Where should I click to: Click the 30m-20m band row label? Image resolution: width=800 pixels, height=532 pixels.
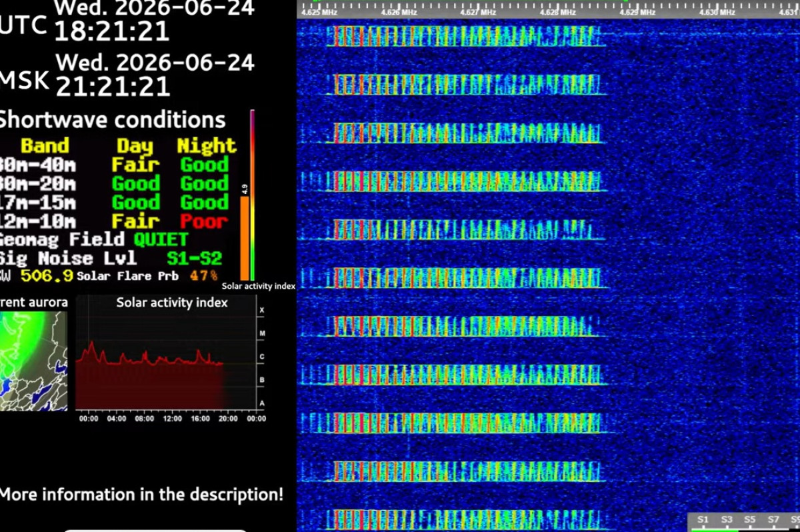37,183
